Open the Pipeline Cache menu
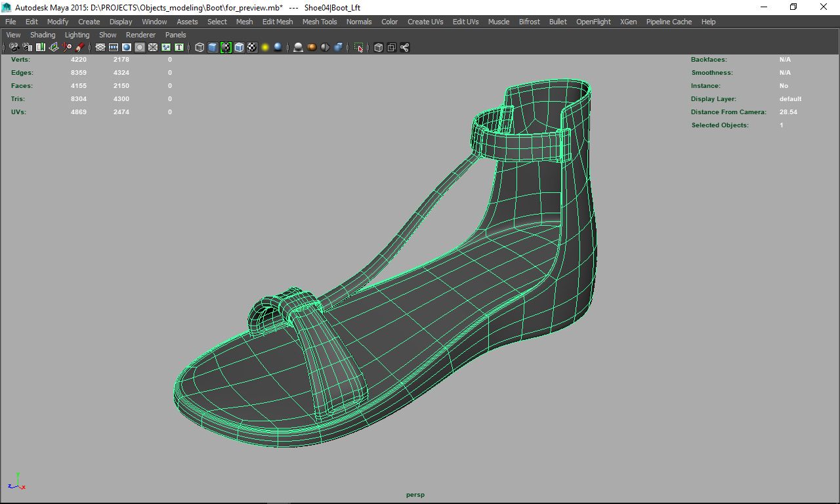Image resolution: width=840 pixels, height=504 pixels. click(669, 22)
